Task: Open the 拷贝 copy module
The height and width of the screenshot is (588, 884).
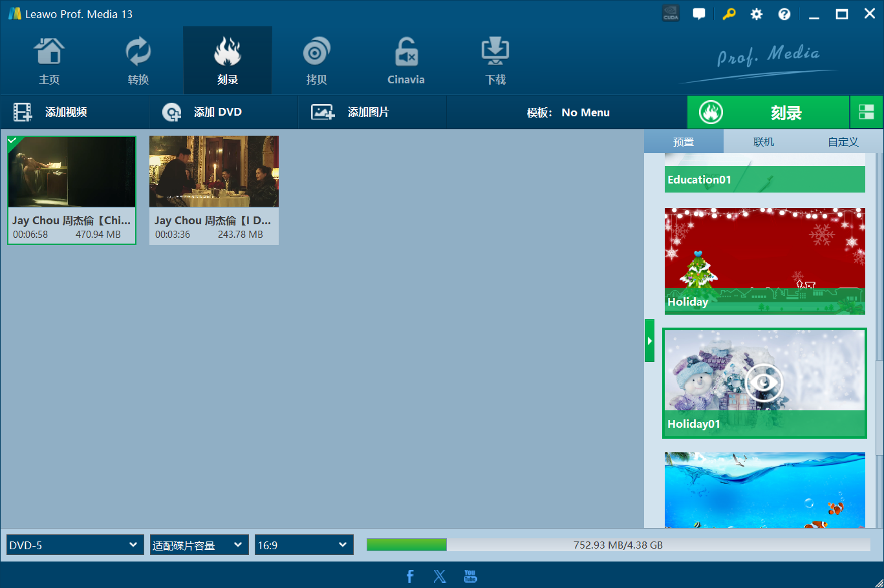Action: (x=317, y=61)
